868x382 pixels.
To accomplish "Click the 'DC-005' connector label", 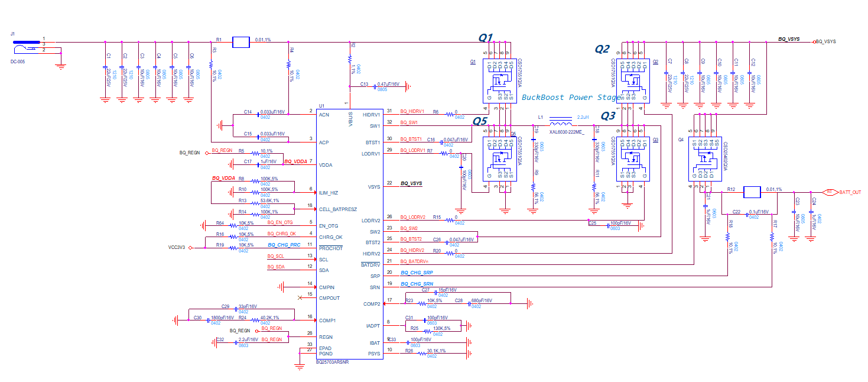I will [18, 61].
